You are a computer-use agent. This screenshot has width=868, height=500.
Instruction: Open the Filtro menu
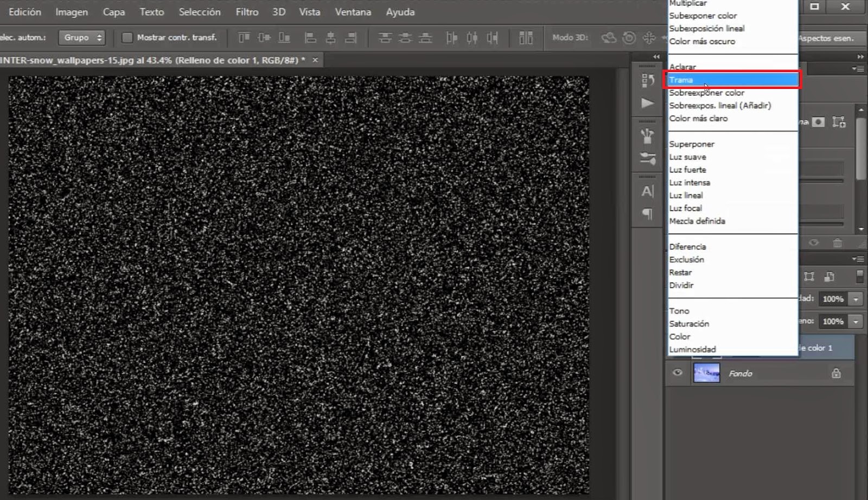[x=247, y=11]
